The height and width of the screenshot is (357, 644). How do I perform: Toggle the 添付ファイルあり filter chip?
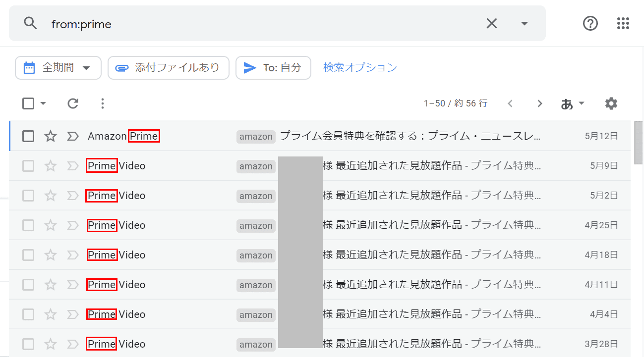(169, 68)
